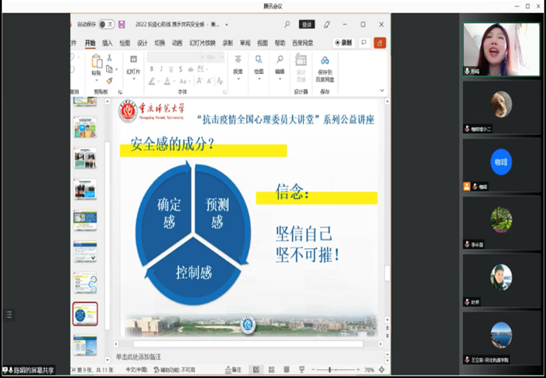Click the Cut scissors icon
Viewport: 546px width, 378px height.
tap(109, 58)
